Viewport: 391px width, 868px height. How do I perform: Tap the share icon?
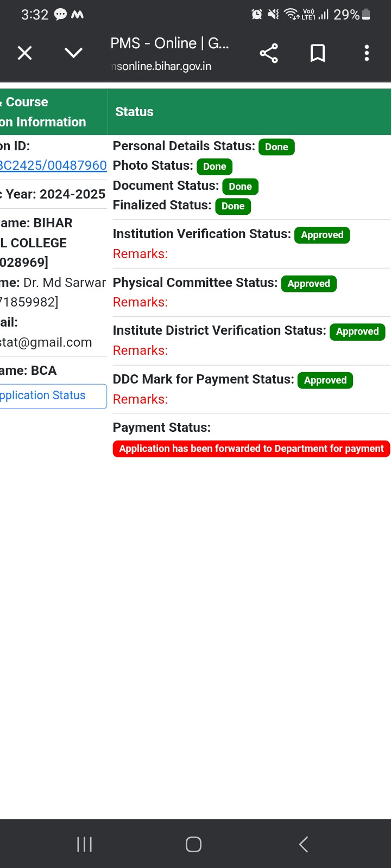click(269, 53)
